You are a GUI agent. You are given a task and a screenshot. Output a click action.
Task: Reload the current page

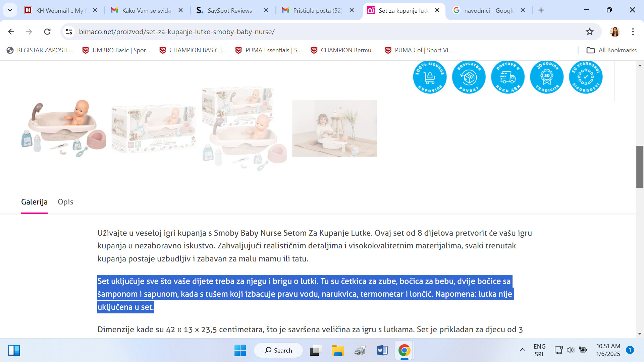[47, 32]
